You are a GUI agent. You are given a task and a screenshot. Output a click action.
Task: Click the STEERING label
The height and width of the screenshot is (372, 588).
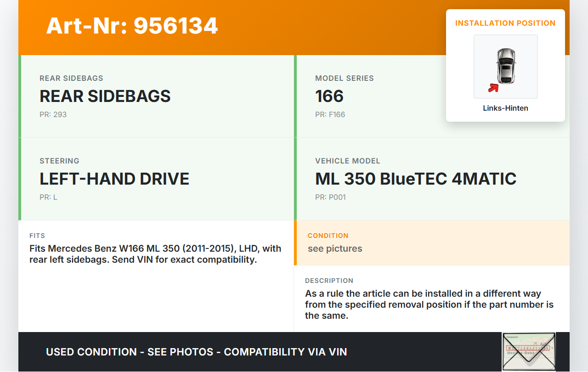click(60, 161)
